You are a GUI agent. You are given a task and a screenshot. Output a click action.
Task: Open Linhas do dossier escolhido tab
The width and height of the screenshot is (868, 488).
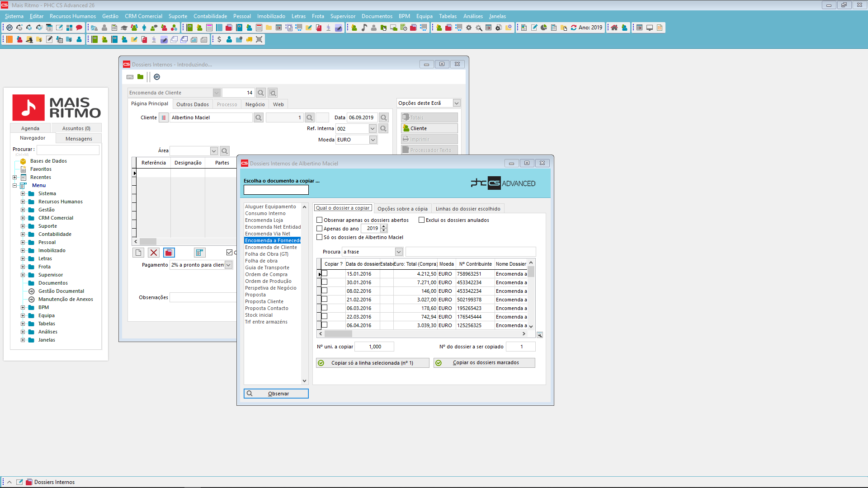coord(468,209)
